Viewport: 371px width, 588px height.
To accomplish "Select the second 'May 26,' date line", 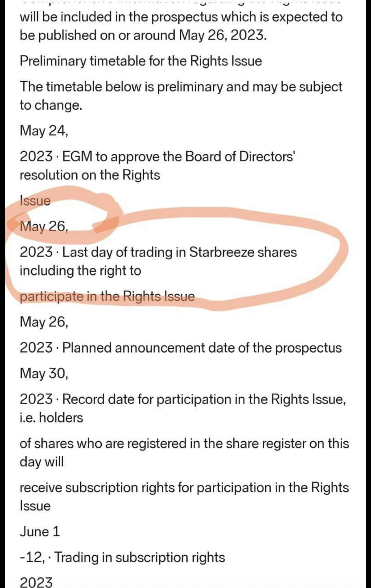I will (44, 322).
